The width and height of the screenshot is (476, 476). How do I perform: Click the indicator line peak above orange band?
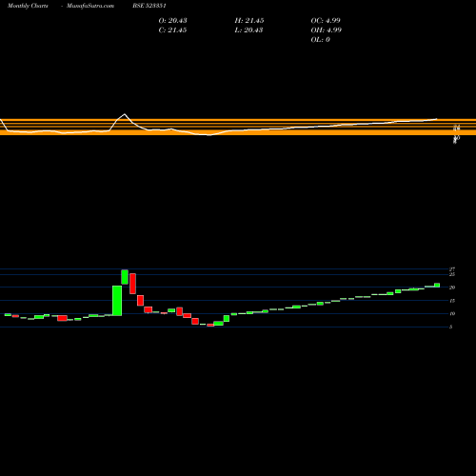click(125, 114)
